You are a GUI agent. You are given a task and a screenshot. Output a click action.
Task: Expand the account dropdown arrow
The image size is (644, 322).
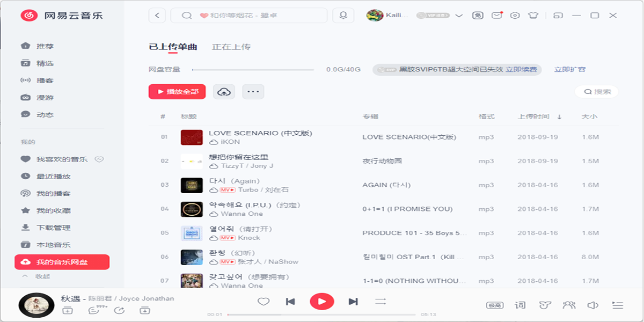pos(459,16)
